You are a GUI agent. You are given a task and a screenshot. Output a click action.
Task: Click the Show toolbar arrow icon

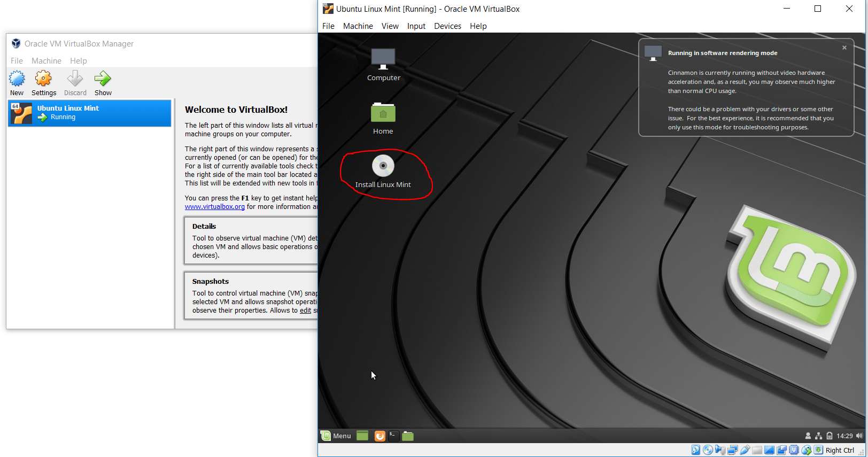pyautogui.click(x=103, y=79)
